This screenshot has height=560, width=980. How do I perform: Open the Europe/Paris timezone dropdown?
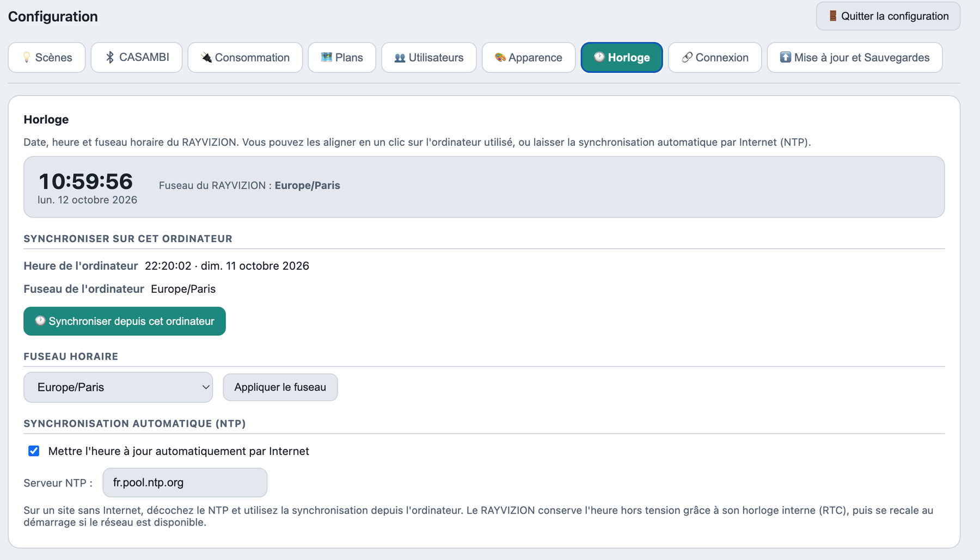(x=118, y=387)
